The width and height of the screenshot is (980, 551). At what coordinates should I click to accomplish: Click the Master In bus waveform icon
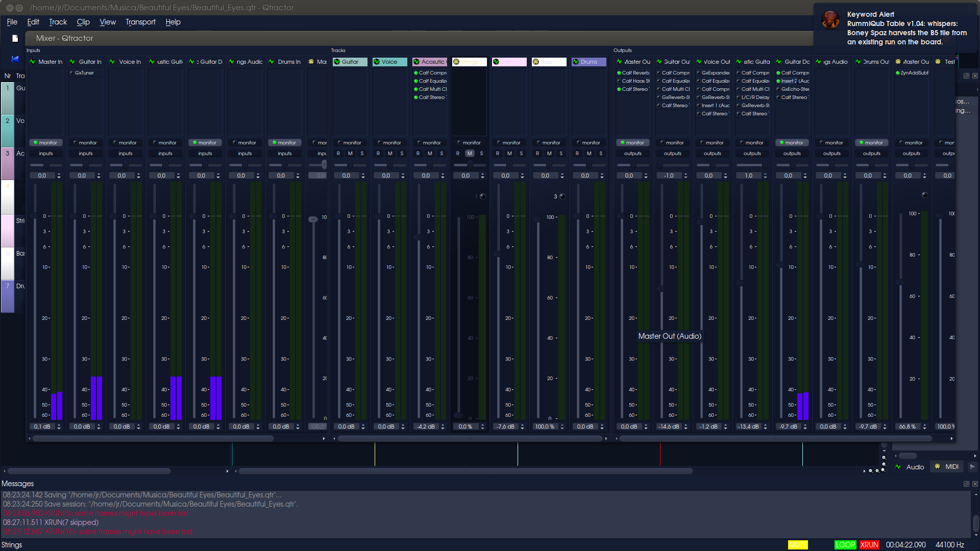coord(33,62)
